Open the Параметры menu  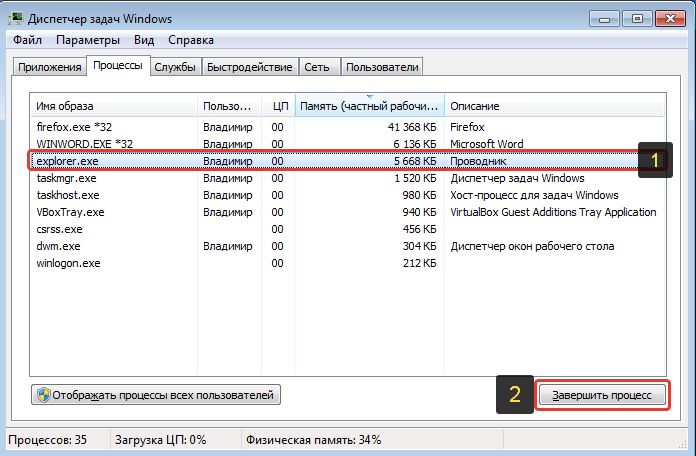coord(88,40)
